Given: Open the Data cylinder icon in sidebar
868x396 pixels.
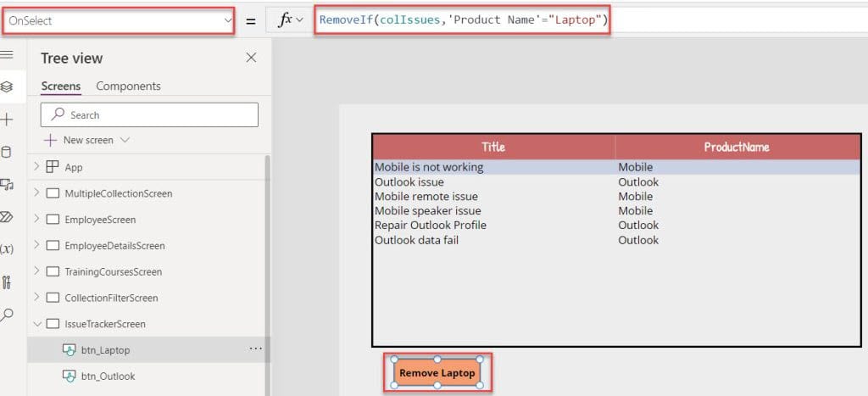Looking at the screenshot, I should (x=7, y=153).
